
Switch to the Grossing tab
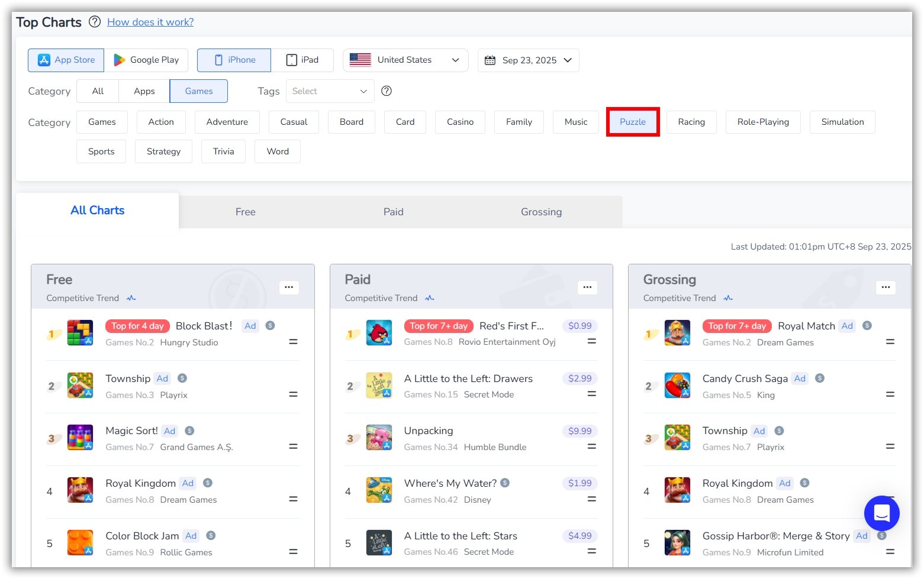tap(542, 212)
